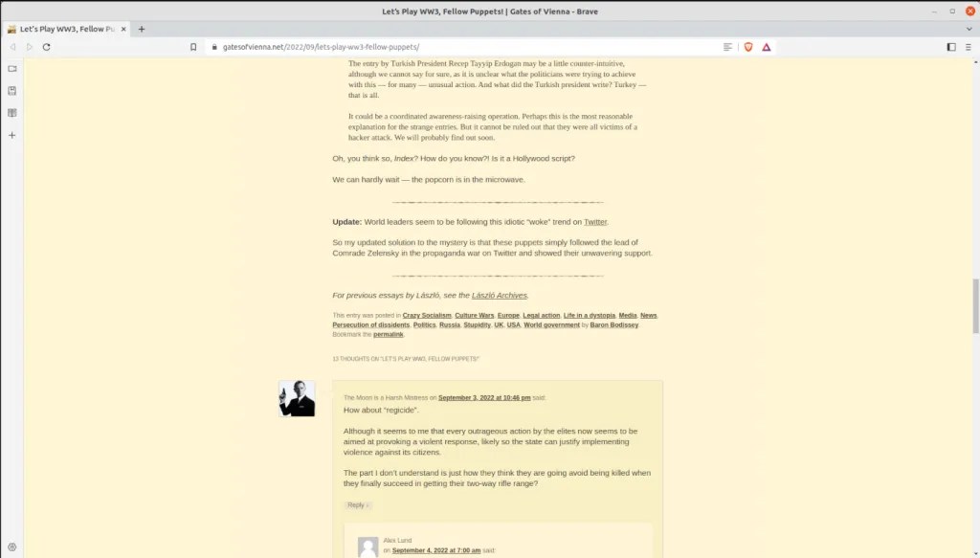Open the new tab with plus button
This screenshot has width=980, height=558.
tap(142, 29)
